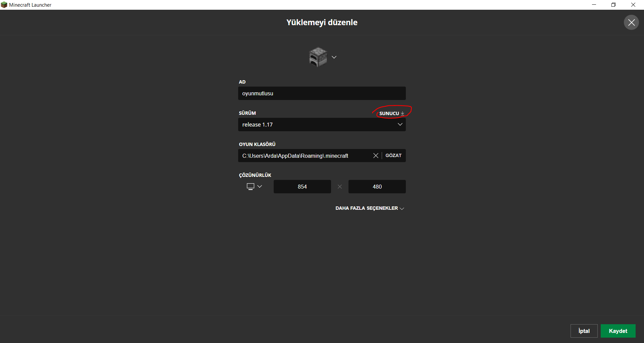This screenshot has width=644, height=343.
Task: Browse for game folder with GÖZAT
Action: [393, 156]
